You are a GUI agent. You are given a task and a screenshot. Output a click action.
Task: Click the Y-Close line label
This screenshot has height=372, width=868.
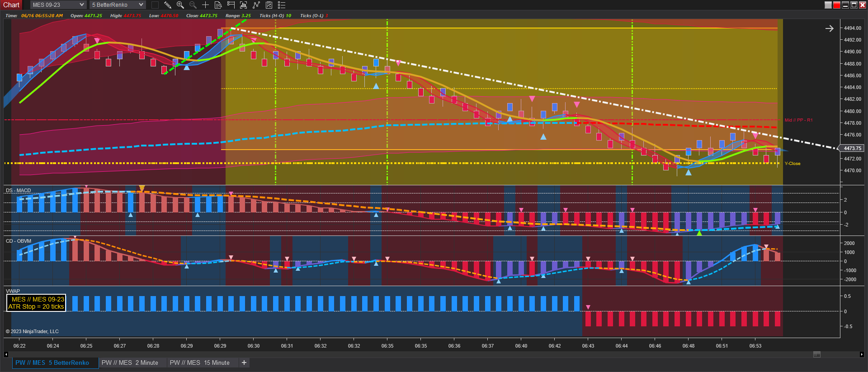[793, 164]
